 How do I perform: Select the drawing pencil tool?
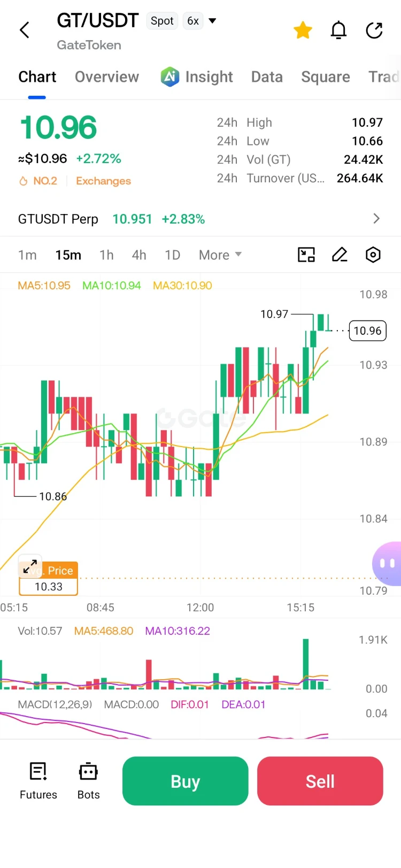[340, 255]
